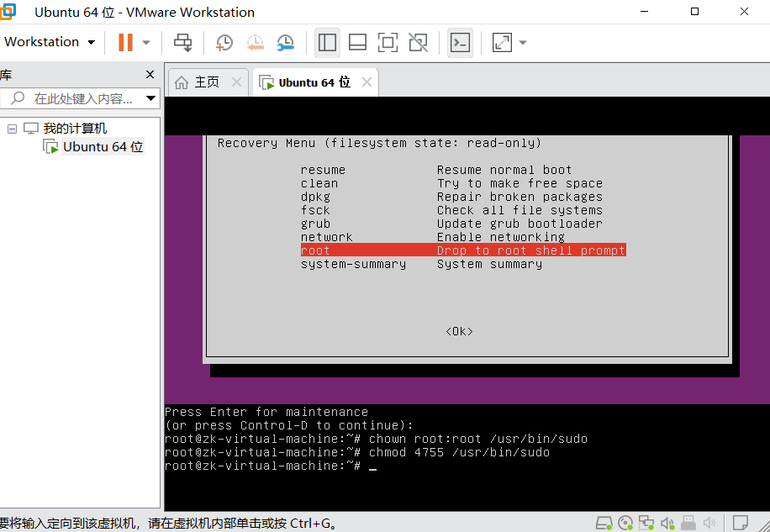Image resolution: width=770 pixels, height=532 pixels.
Task: Select 我的计算机 in the library tree
Action: tap(75, 129)
